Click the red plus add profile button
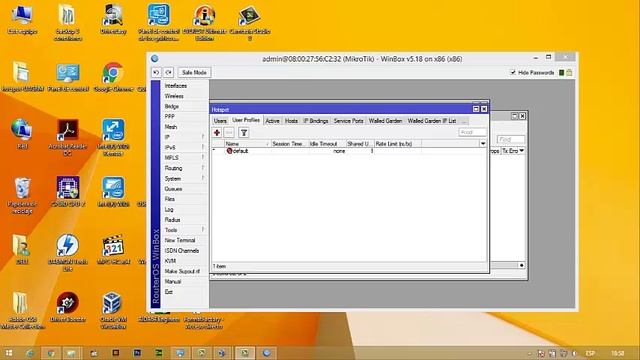Image resolution: width=640 pixels, height=360 pixels. [217, 133]
